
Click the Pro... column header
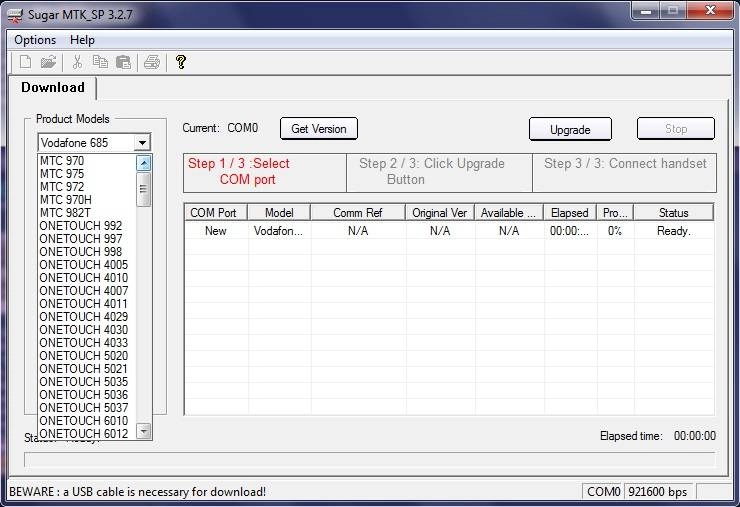coord(615,212)
